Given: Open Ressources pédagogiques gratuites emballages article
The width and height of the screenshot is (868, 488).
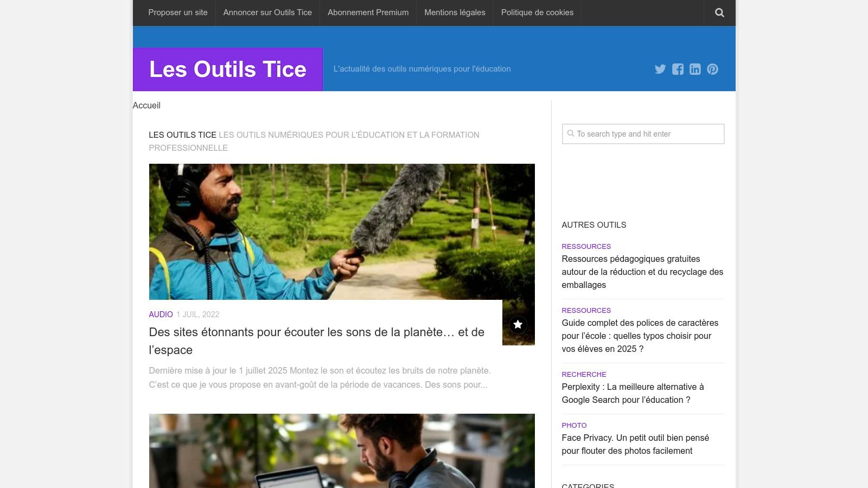Looking at the screenshot, I should tap(642, 272).
